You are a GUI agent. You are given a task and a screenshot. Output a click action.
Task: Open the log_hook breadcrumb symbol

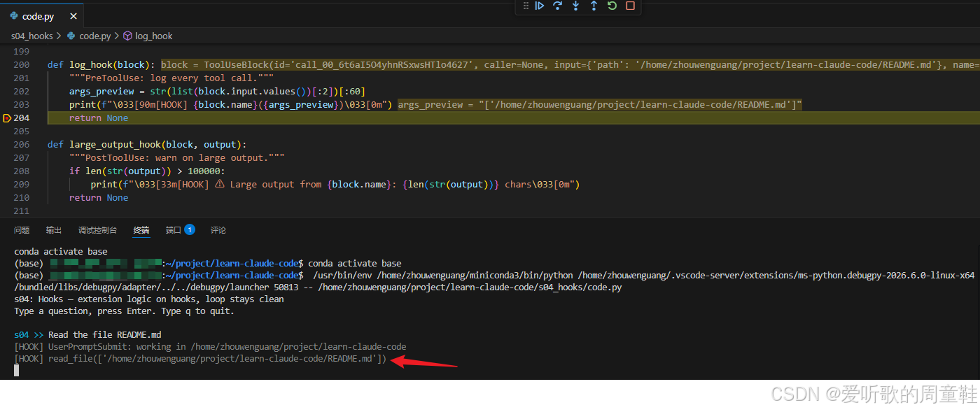(153, 36)
